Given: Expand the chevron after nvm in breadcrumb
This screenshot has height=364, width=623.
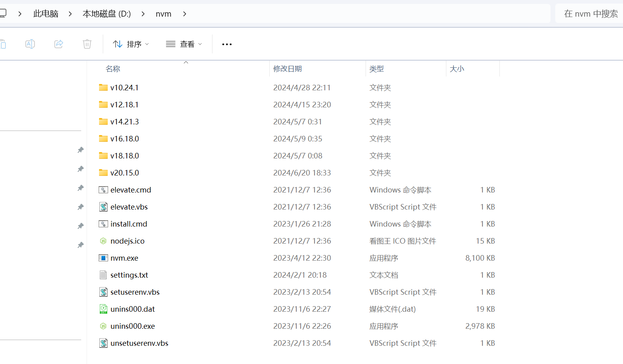Looking at the screenshot, I should [x=185, y=14].
